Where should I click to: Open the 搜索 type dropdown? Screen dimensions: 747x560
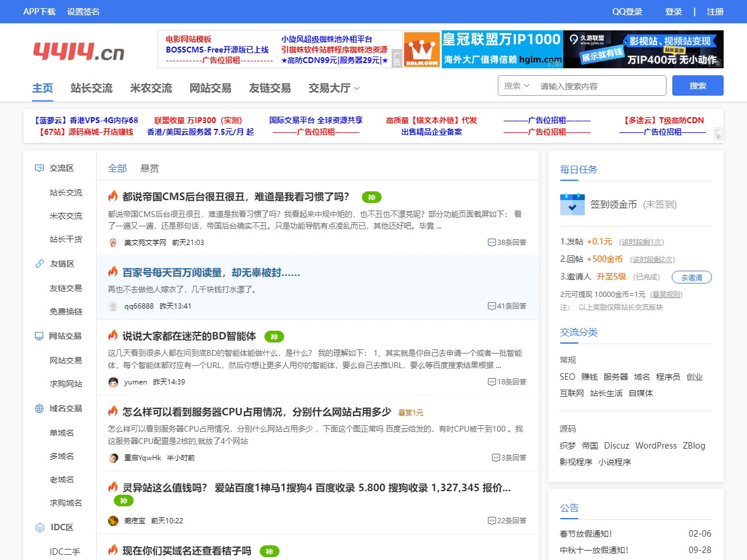[516, 86]
